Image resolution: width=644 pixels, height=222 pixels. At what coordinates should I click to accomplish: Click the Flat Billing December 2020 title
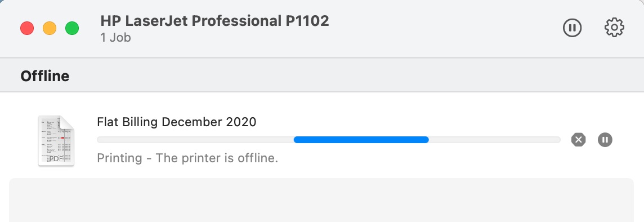pos(177,122)
